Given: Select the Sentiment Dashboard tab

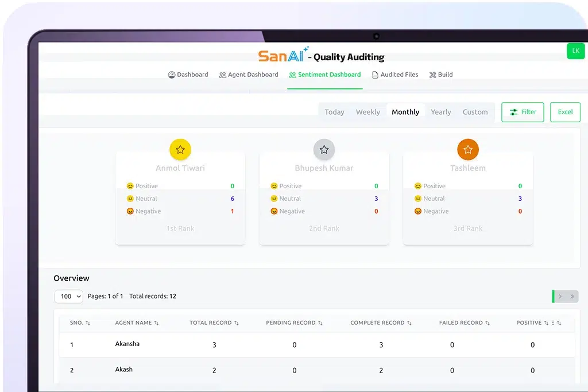Looking at the screenshot, I should 325,75.
